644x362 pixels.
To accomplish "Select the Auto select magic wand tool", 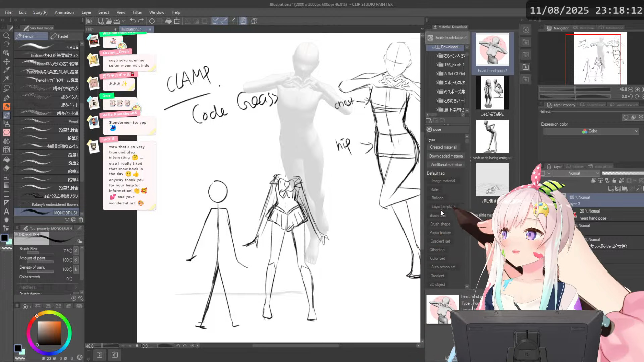I will (6, 79).
